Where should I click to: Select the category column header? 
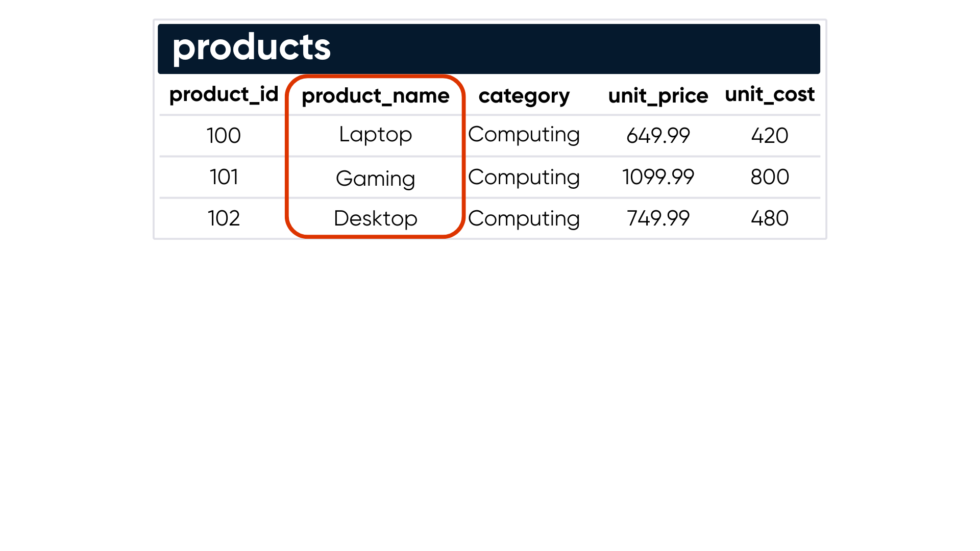[x=524, y=96]
